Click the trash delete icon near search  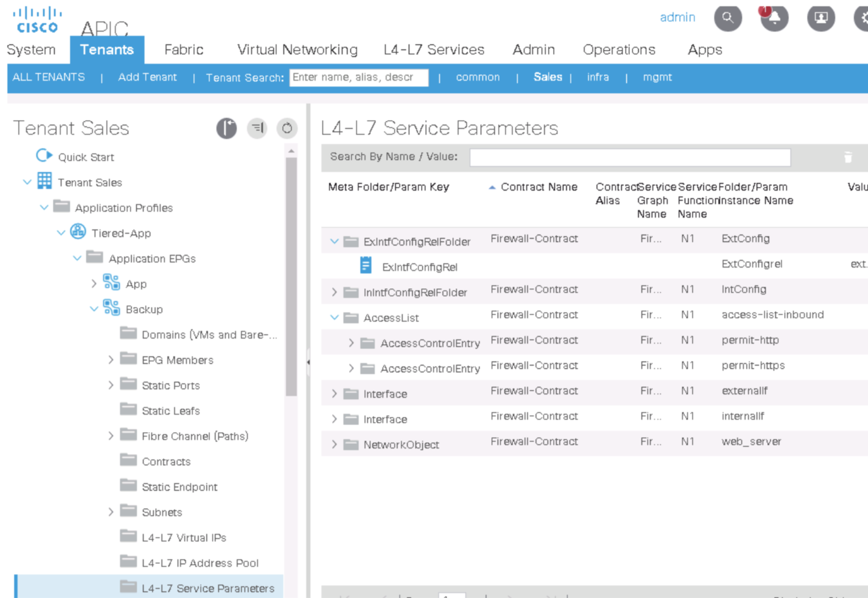click(848, 157)
